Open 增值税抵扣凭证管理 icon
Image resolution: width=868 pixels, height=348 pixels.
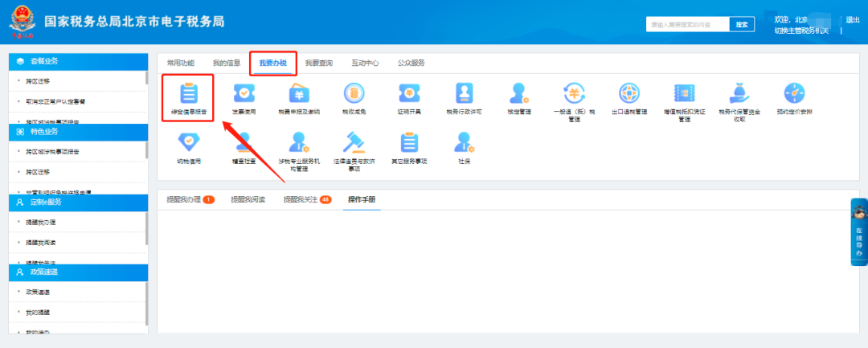(x=684, y=93)
